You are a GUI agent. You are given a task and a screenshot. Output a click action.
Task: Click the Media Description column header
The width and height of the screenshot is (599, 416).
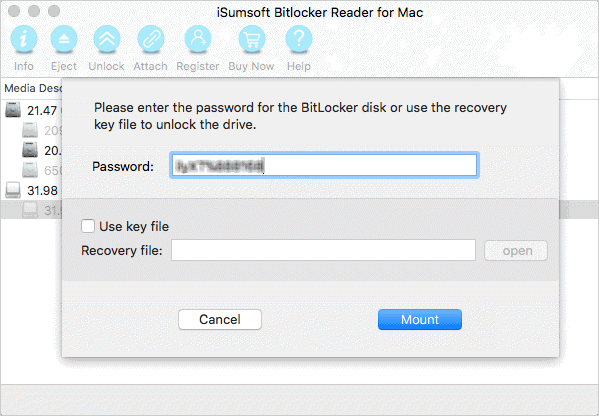coord(32,88)
